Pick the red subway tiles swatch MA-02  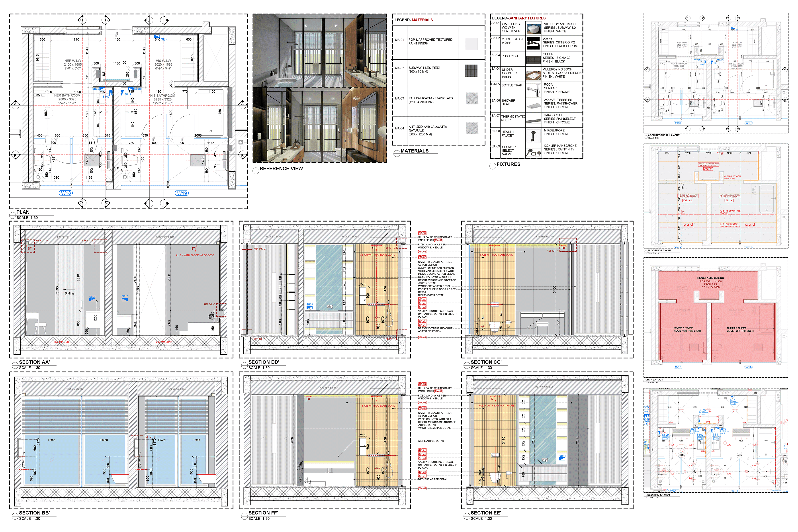[x=471, y=70]
